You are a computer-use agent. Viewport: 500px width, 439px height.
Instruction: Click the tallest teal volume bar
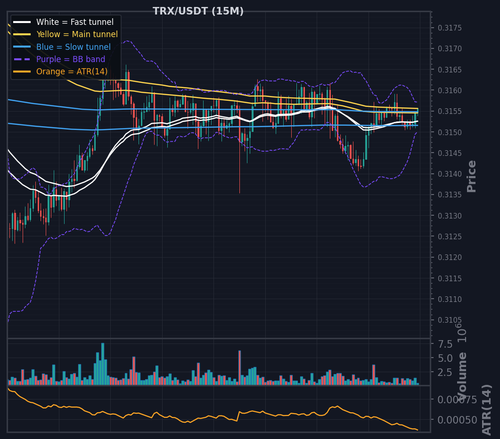tap(103, 364)
